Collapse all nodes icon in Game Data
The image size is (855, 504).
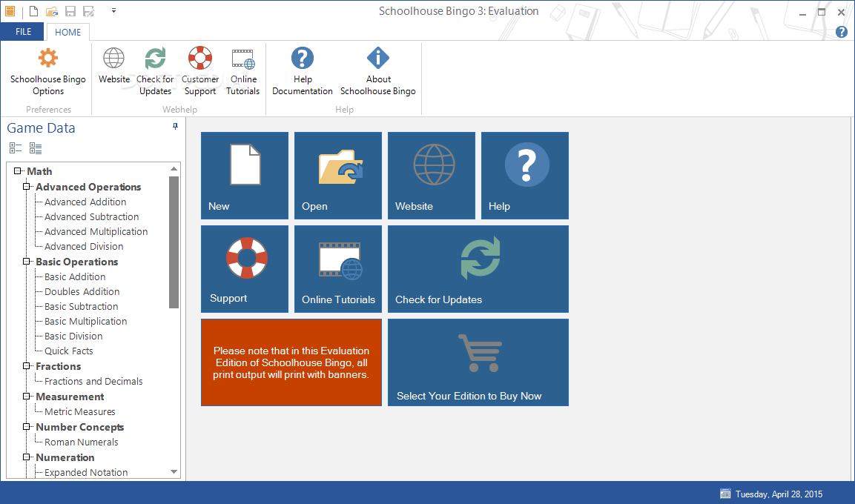[16, 147]
